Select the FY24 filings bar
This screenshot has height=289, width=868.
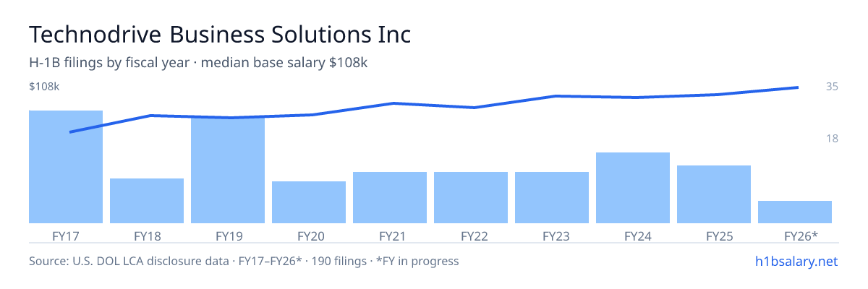633,188
